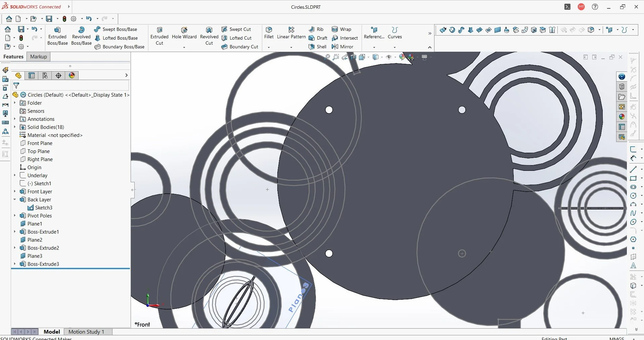Select the Shell tool
The height and width of the screenshot is (340, 644).
(x=318, y=47)
